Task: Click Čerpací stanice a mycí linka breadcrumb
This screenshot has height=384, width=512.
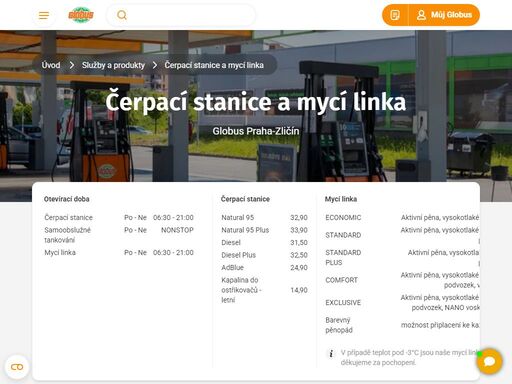Action: (214, 65)
